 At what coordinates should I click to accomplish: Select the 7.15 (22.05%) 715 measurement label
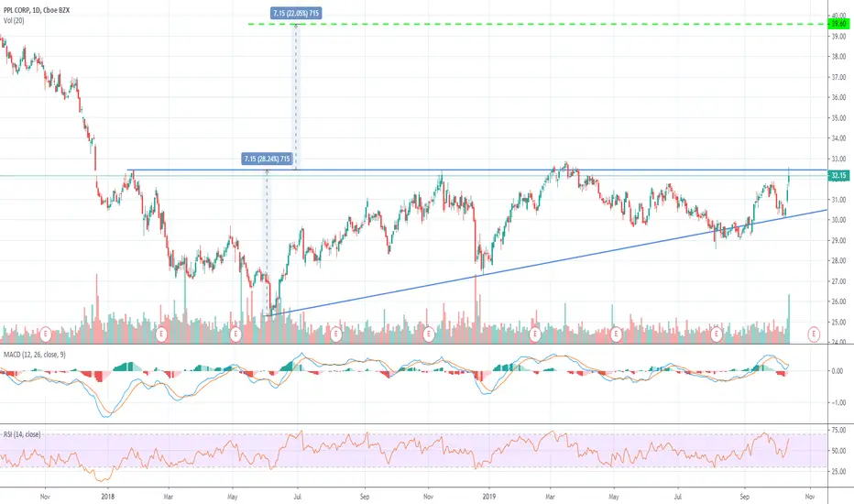[x=296, y=13]
